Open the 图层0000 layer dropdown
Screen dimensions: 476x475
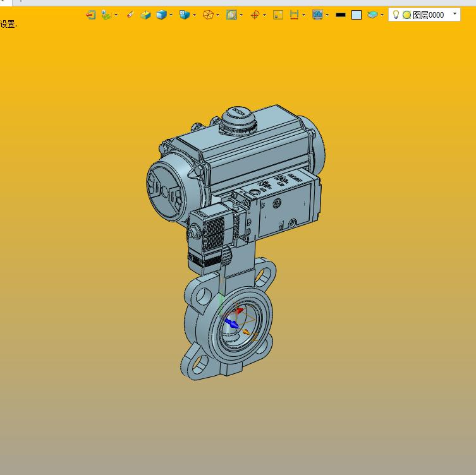coord(455,14)
